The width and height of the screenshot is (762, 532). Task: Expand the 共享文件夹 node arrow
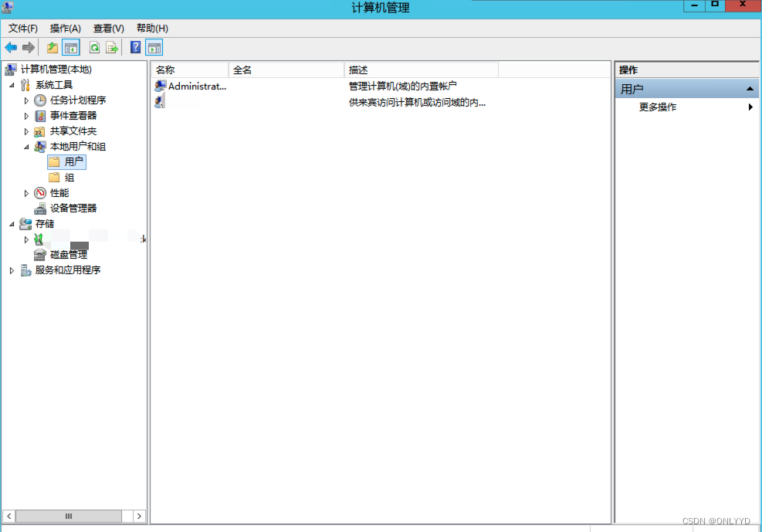[26, 132]
